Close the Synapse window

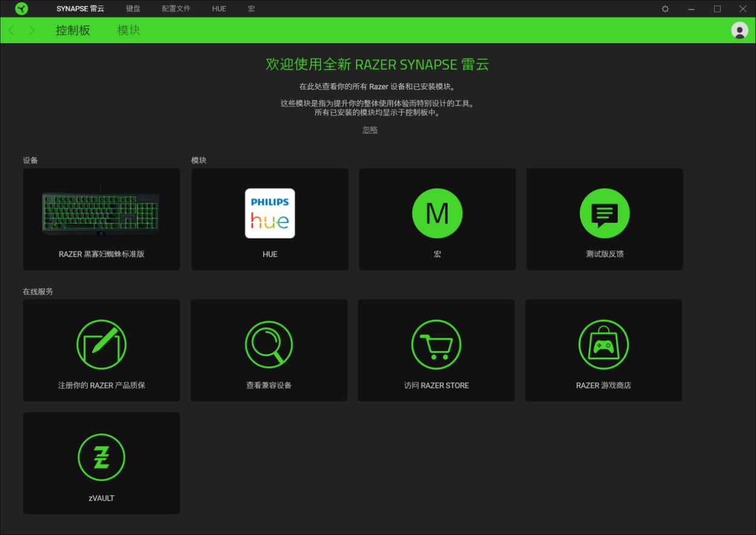click(x=743, y=9)
